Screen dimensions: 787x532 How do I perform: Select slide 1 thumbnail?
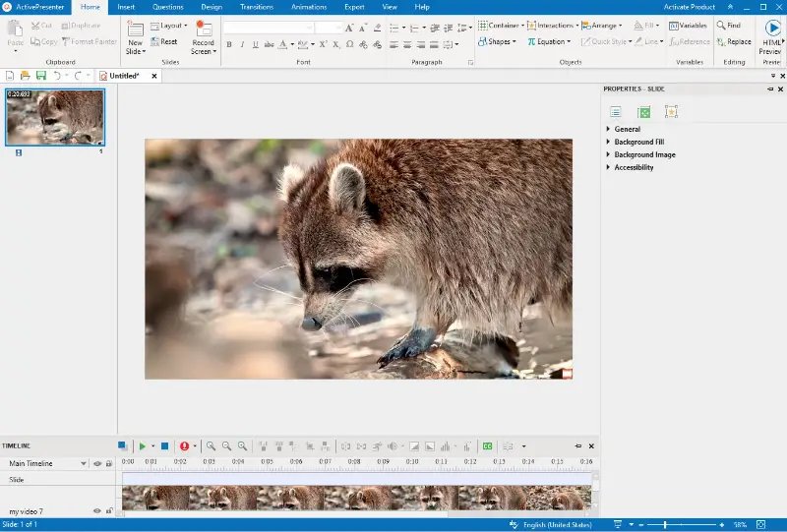55,117
